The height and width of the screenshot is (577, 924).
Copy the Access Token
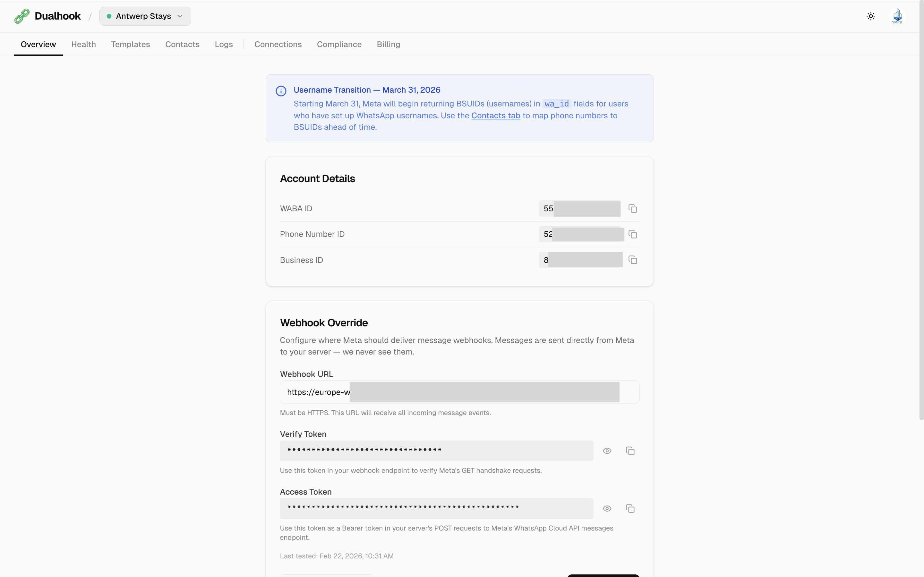630,509
